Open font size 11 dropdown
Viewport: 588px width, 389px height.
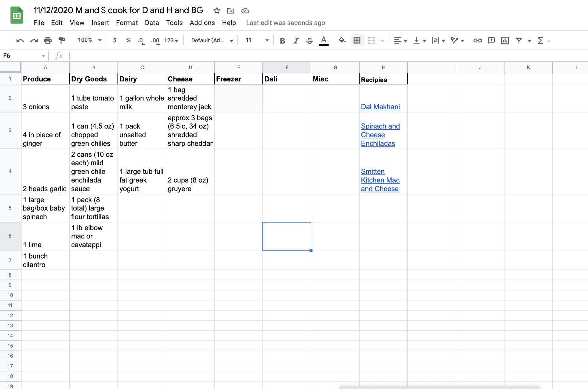(x=257, y=40)
